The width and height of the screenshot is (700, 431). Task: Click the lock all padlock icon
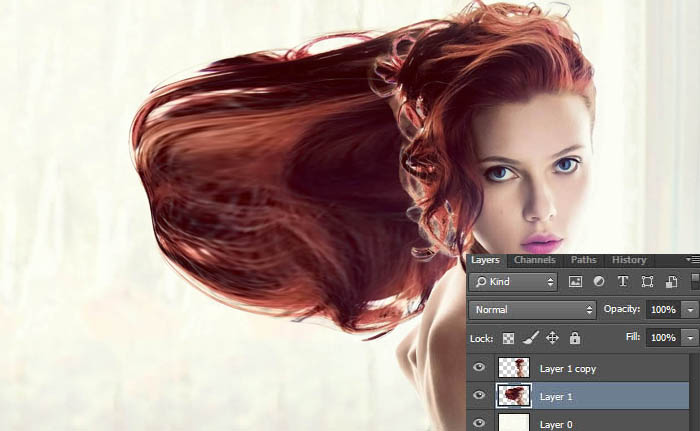coord(575,338)
